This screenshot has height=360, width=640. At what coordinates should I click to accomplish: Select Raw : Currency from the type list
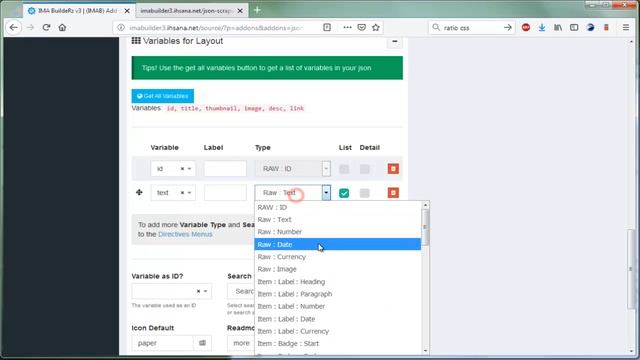(338, 257)
